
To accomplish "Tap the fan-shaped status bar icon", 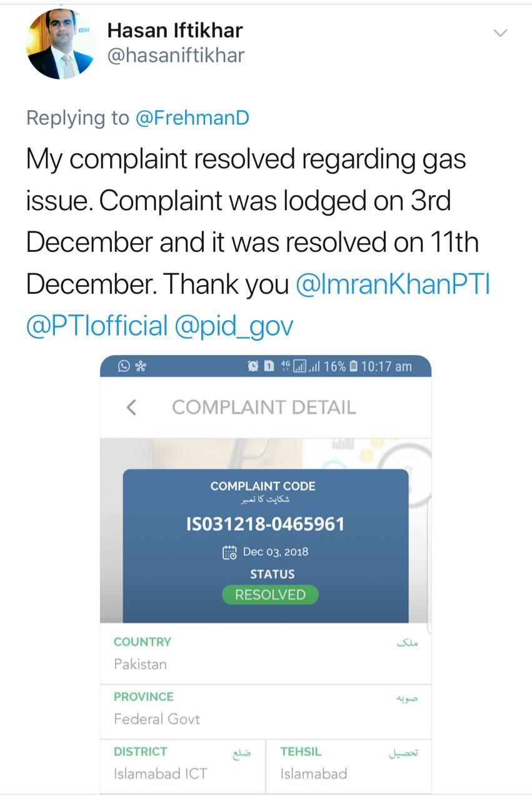I will [x=141, y=367].
